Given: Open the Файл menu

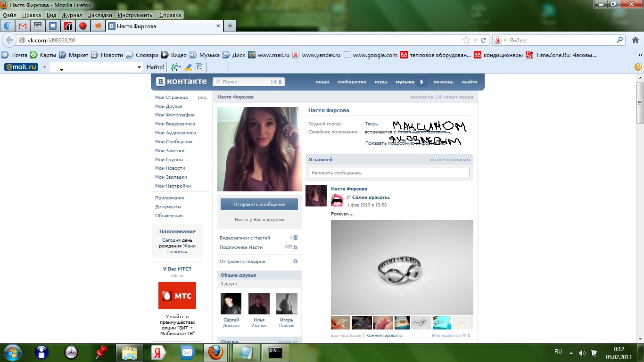Looking at the screenshot, I should [9, 15].
